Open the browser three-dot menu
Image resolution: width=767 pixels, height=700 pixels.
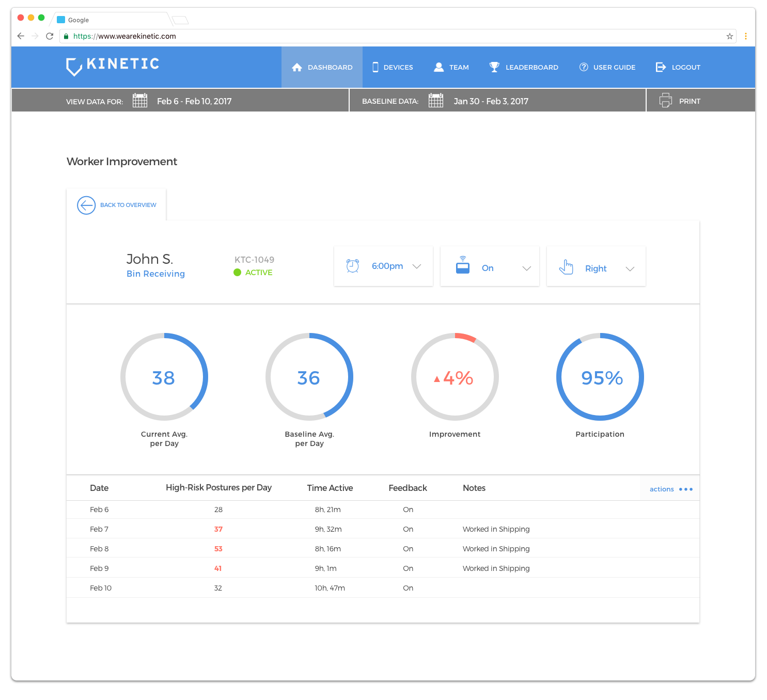click(x=745, y=36)
